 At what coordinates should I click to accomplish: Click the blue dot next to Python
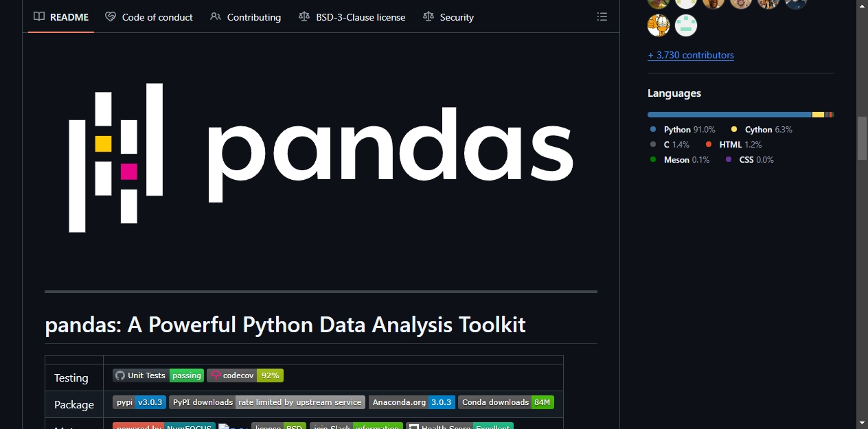point(653,129)
